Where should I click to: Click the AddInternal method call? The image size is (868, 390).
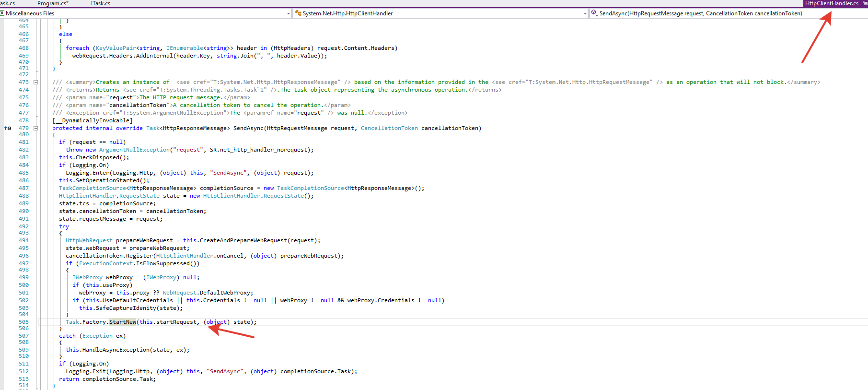pos(154,56)
